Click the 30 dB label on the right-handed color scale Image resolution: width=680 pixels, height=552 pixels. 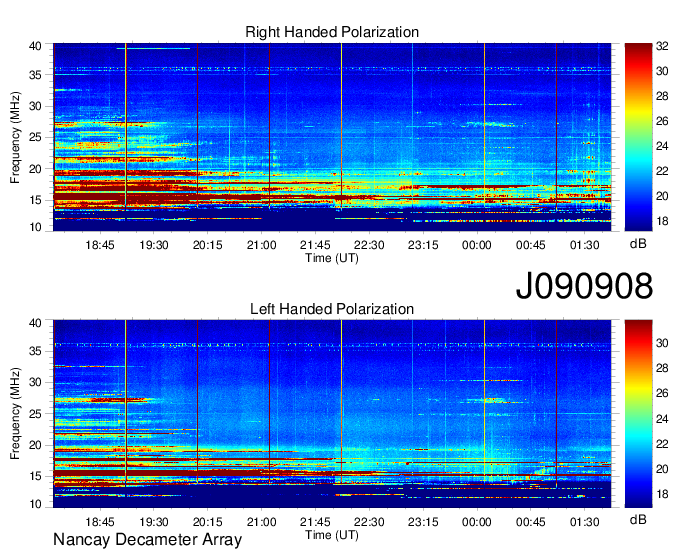pos(662,71)
